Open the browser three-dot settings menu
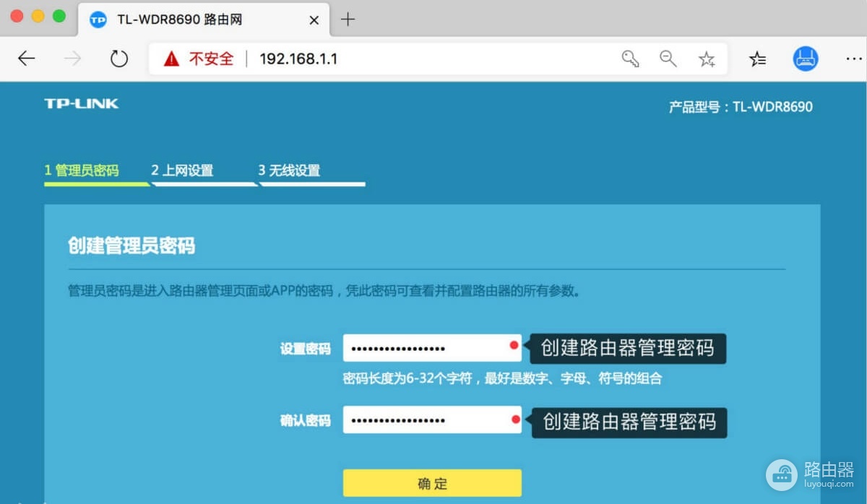 853,59
